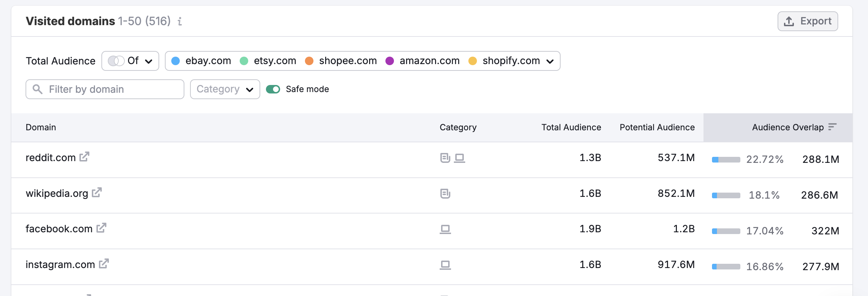Click facebook.com category laptop icon
Screen dimensions: 868x296
tap(445, 229)
